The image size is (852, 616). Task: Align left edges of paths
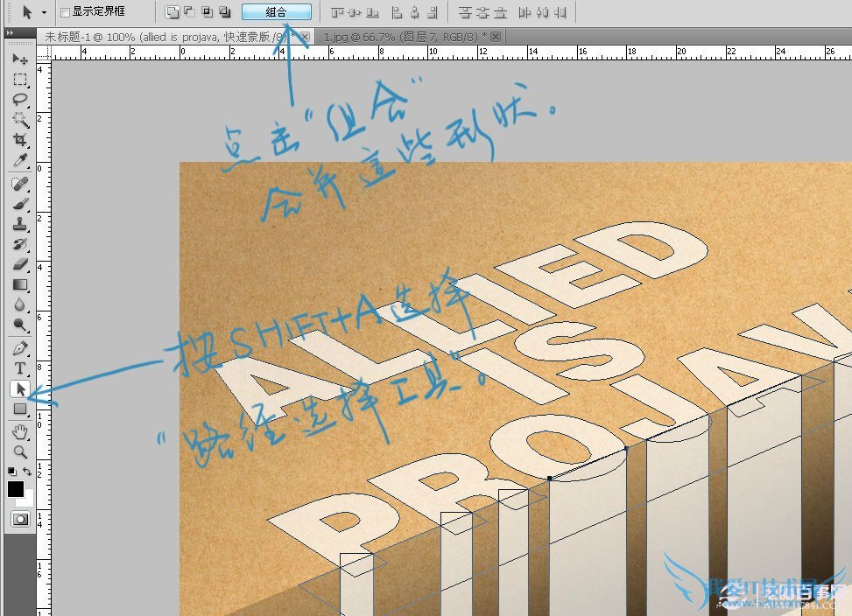tap(398, 12)
